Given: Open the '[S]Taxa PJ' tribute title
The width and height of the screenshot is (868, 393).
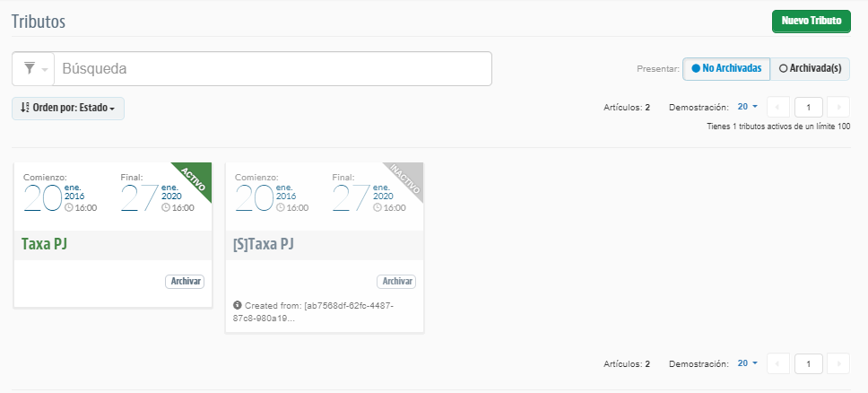Looking at the screenshot, I should point(264,244).
